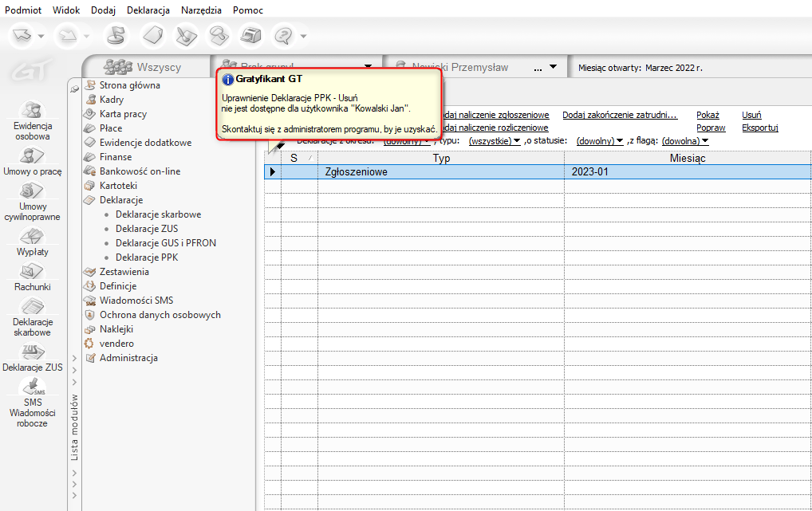Open the flagą (dowolna) filter dropdown

coord(685,141)
